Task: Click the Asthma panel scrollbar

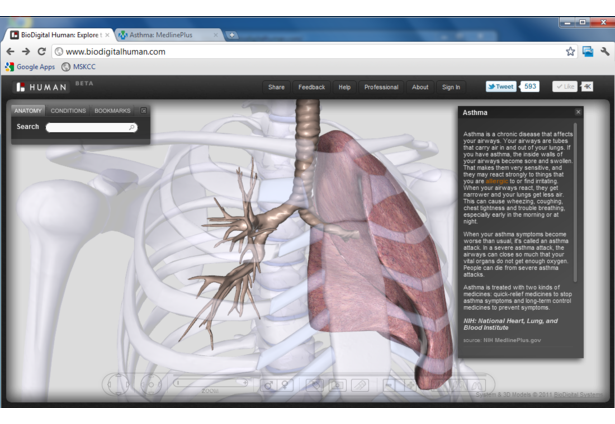Action: (x=575, y=202)
